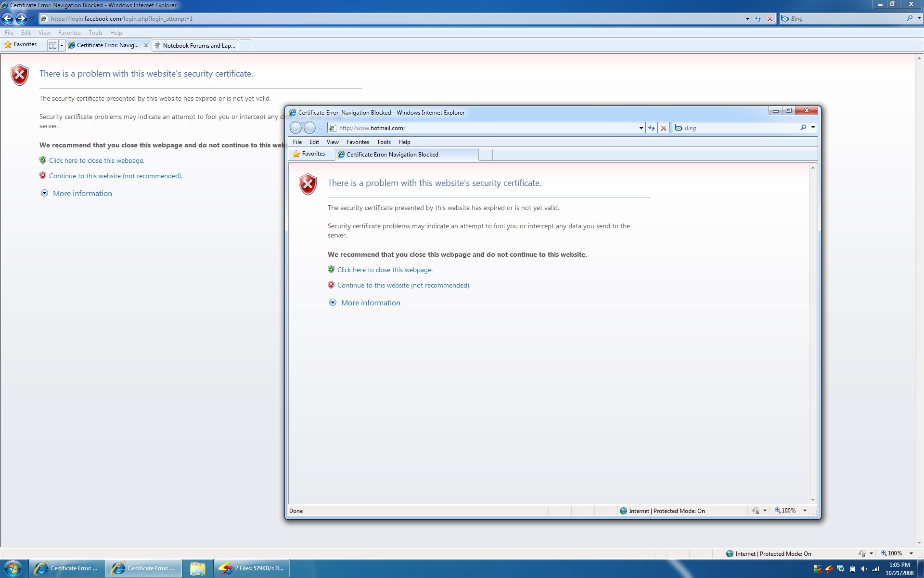Continue to Facebook website not recommended link
The height and width of the screenshot is (578, 924).
pos(115,176)
